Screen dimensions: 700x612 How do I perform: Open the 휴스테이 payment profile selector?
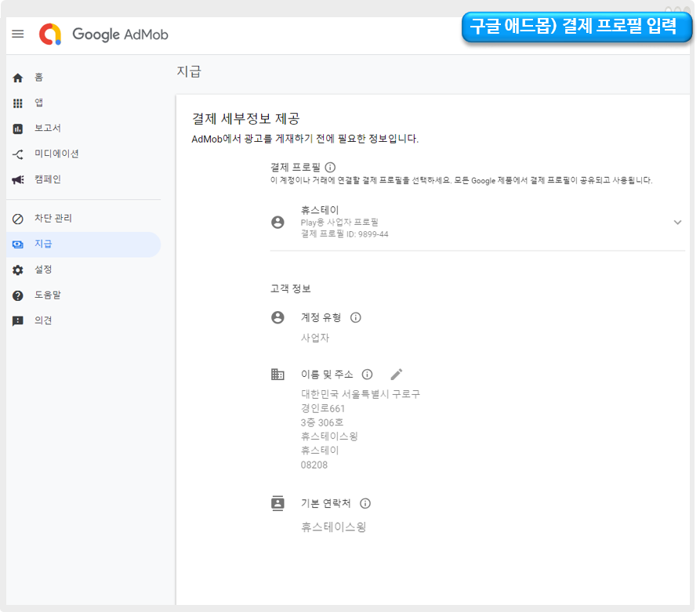470,223
